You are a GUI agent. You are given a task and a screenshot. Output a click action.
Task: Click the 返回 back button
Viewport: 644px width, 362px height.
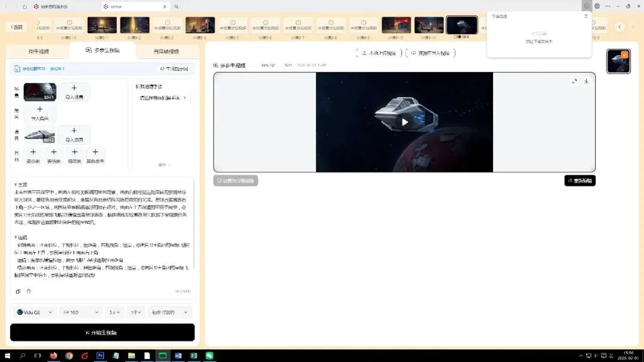(17, 27)
